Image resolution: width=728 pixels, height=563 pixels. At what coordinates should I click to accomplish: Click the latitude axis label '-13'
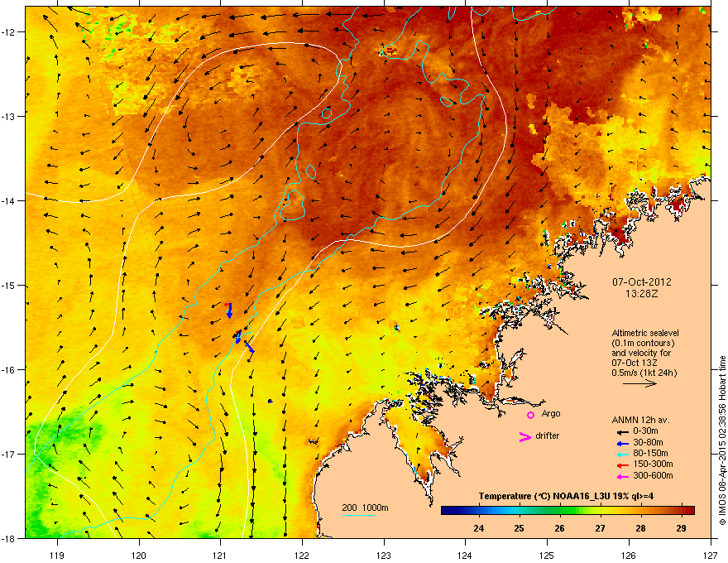point(8,116)
